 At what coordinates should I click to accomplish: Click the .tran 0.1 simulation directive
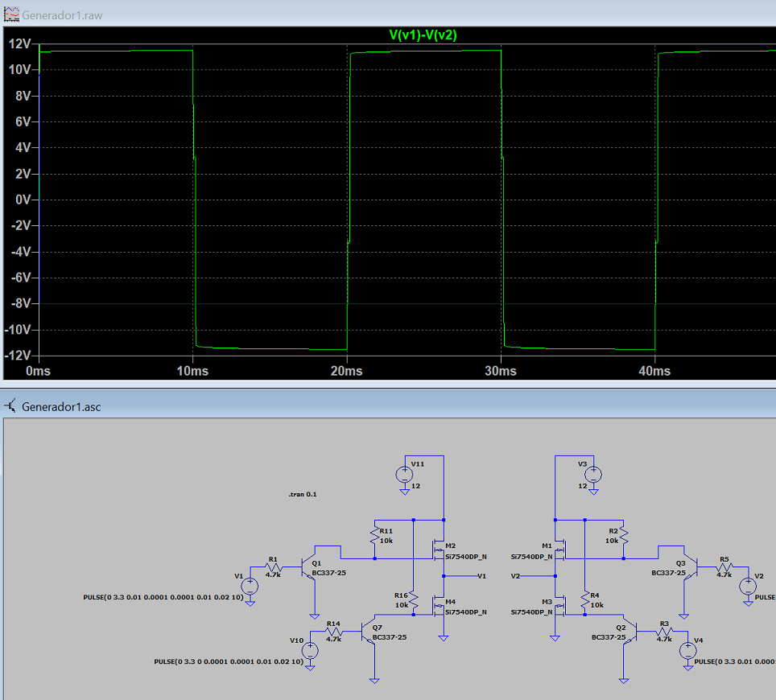pos(303,494)
